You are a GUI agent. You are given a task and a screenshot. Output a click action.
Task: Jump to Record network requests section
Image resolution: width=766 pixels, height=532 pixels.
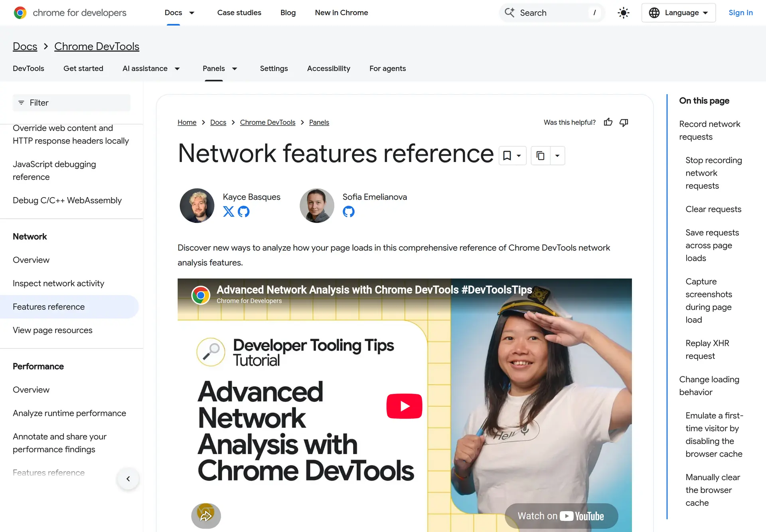[x=710, y=131]
